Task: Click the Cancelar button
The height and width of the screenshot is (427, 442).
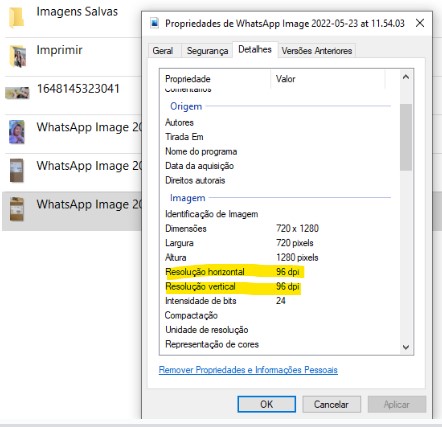Action: pos(331,404)
